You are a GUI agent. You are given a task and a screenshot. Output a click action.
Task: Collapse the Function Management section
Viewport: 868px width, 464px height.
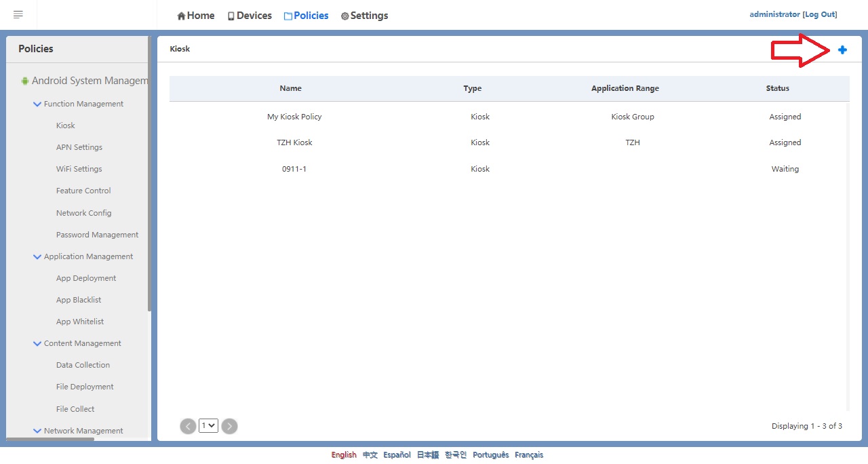pos(37,104)
